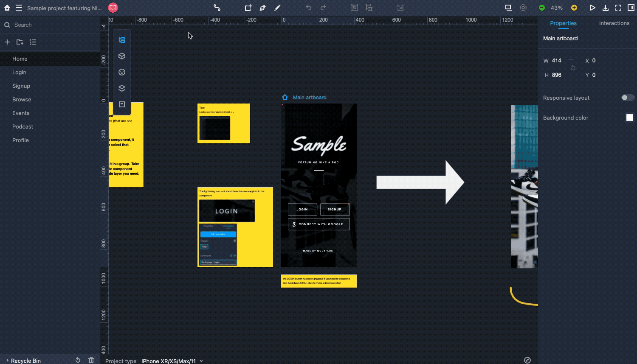Go to the home screen icon
The width and height of the screenshot is (637, 364).
click(x=7, y=8)
